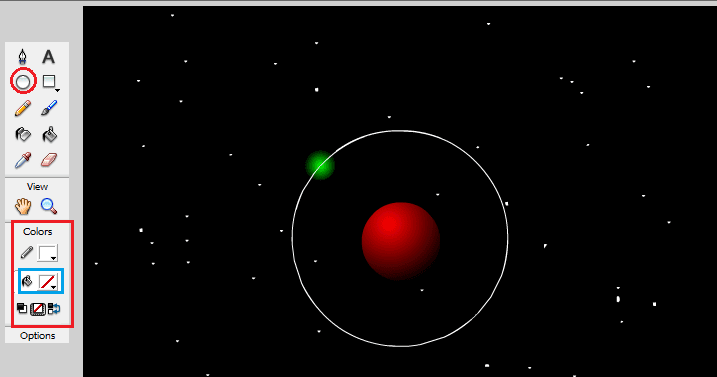Select the Oval tool

click(x=23, y=82)
